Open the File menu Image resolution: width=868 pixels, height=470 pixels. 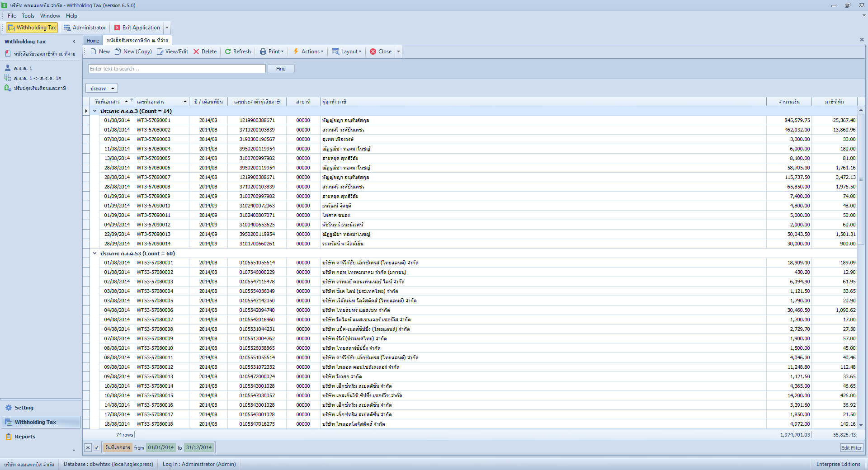point(12,16)
